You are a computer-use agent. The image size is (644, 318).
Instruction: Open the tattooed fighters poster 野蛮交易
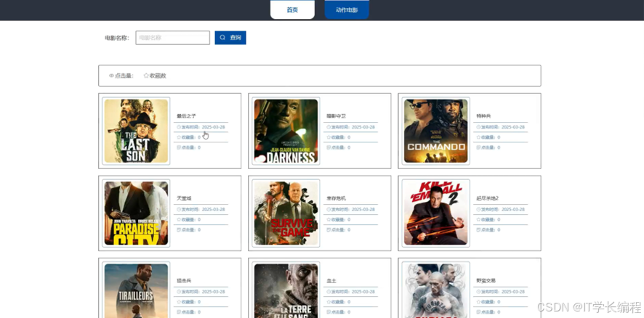coord(436,291)
